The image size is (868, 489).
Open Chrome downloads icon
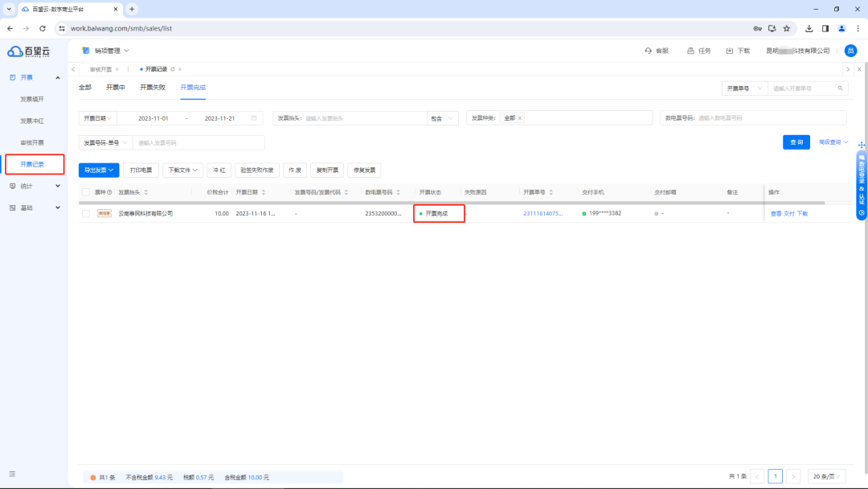click(x=809, y=28)
